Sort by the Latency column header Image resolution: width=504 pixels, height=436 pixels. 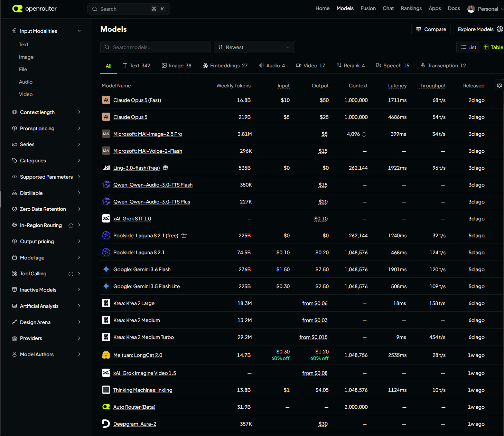pyautogui.click(x=397, y=86)
